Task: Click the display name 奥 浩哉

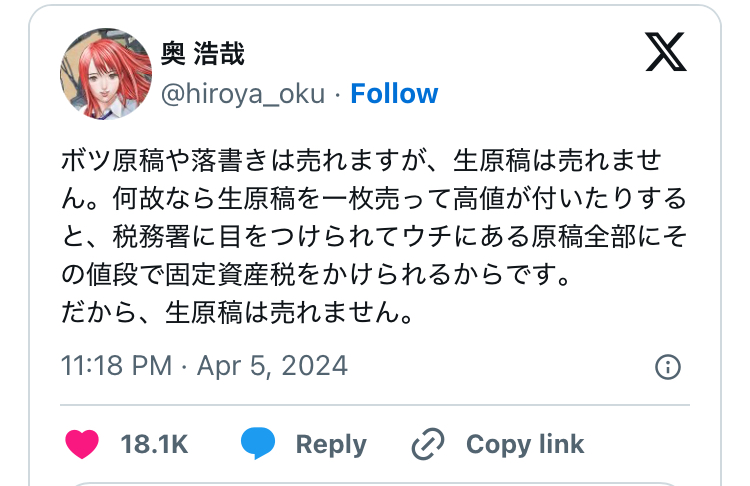Action: (203, 53)
